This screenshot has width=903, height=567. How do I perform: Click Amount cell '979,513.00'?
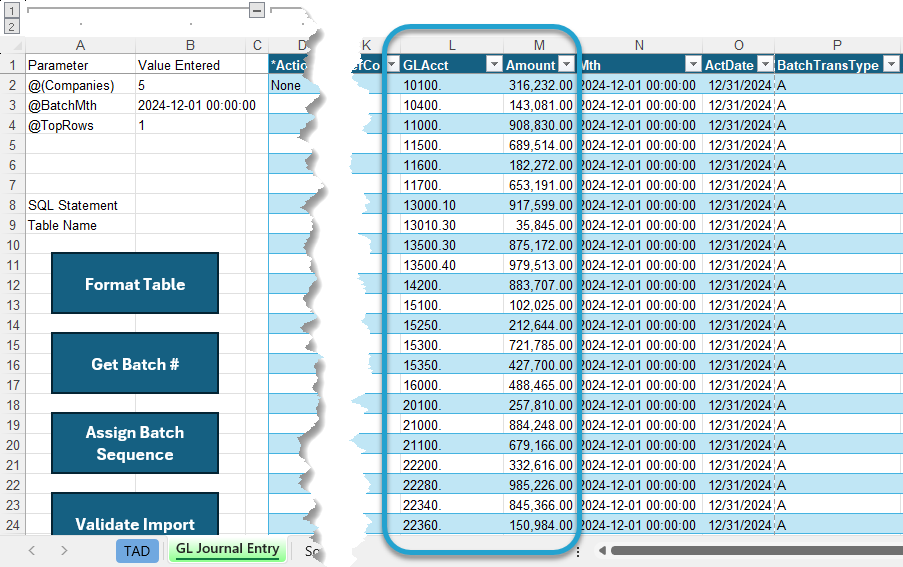click(x=539, y=265)
